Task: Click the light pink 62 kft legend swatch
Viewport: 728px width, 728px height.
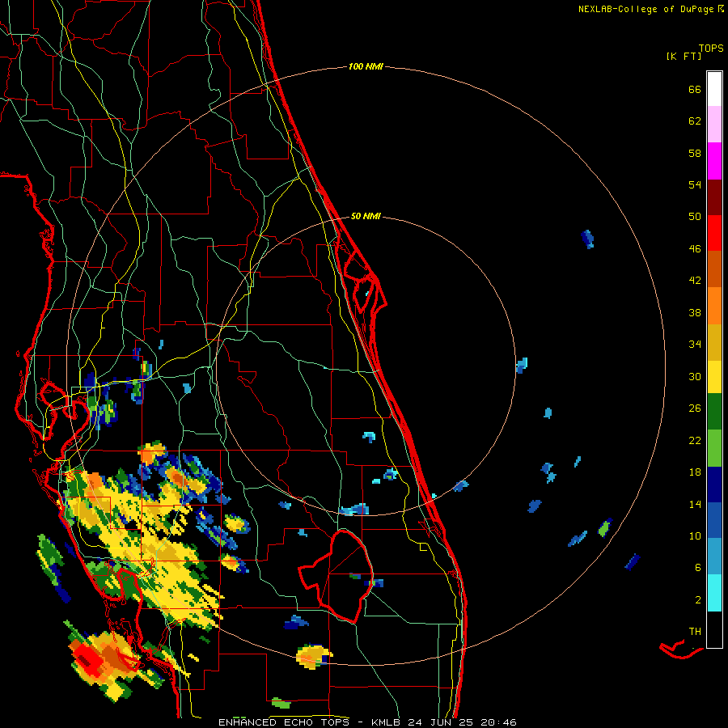Action: point(714,124)
